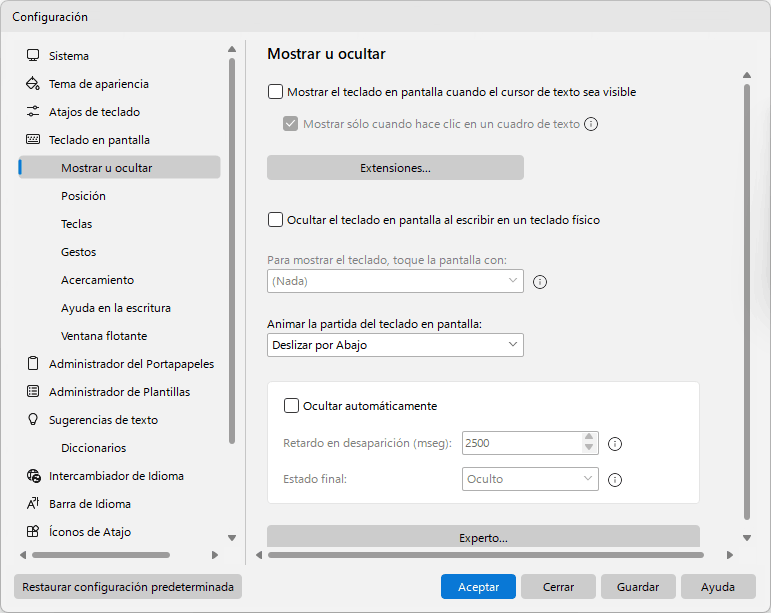Click content panel vertical scrollbar down arrow
This screenshot has width=771, height=613.
click(x=747, y=538)
